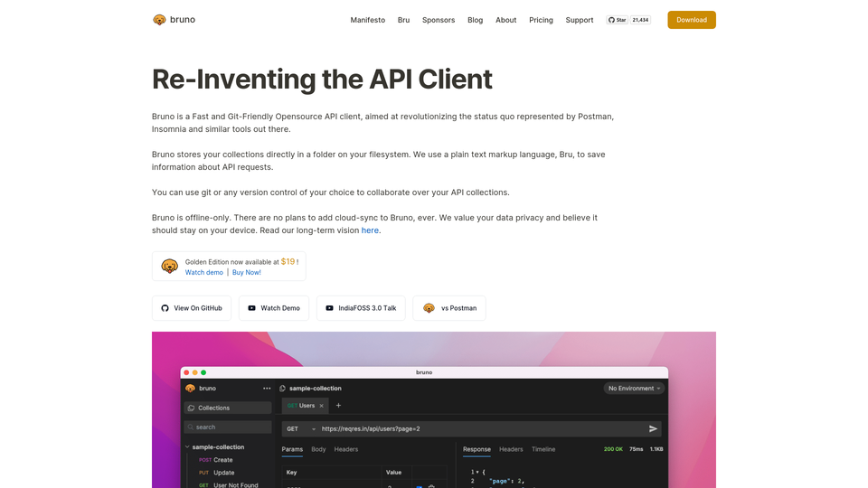
Task: Open the Sponsors nav item
Action: point(439,20)
